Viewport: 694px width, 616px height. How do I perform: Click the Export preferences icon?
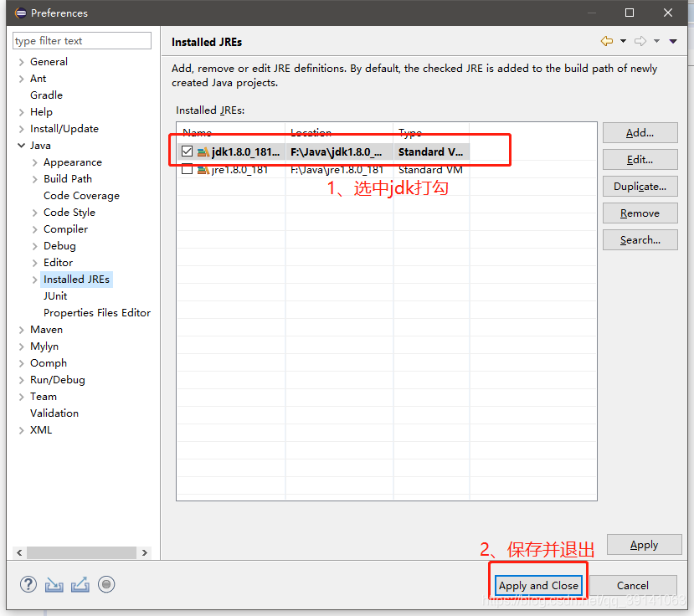pyautogui.click(x=80, y=584)
